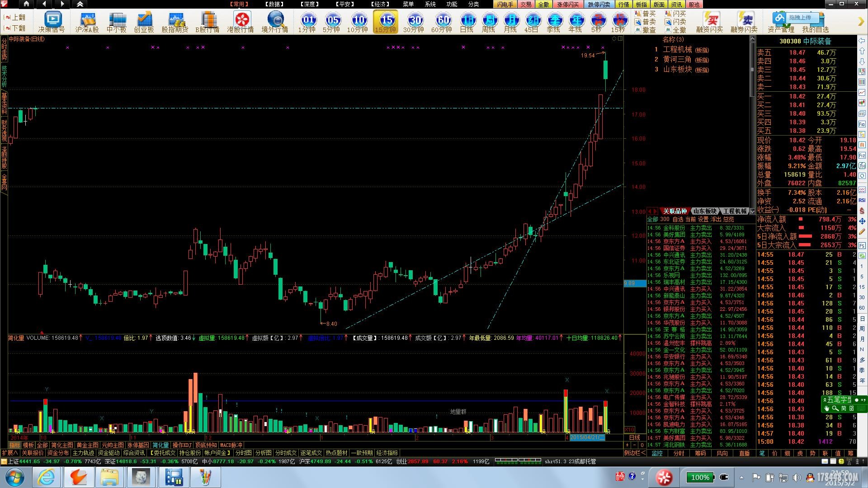868x488 pixels.
Task: Click the 闪电手 button
Action: tap(505, 4)
